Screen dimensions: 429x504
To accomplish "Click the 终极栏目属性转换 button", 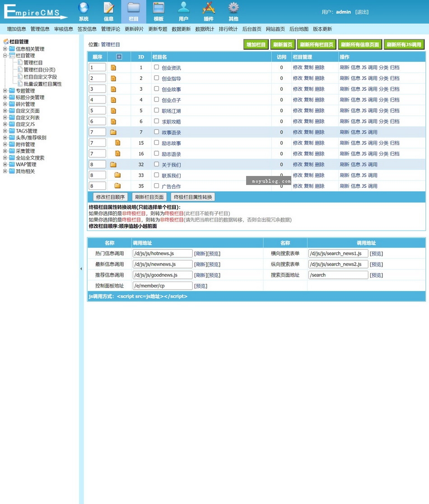I will [193, 197].
